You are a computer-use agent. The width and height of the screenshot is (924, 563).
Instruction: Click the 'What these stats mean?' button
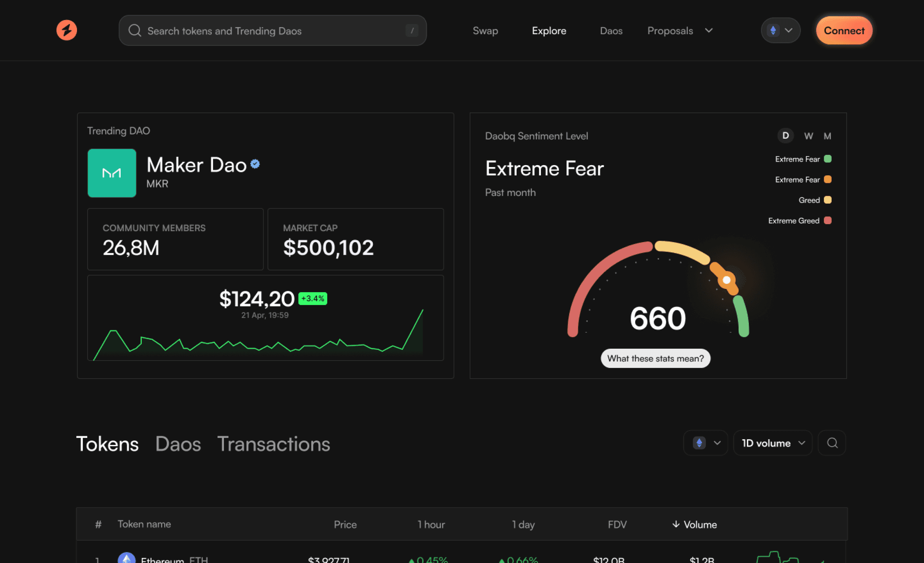[655, 358]
